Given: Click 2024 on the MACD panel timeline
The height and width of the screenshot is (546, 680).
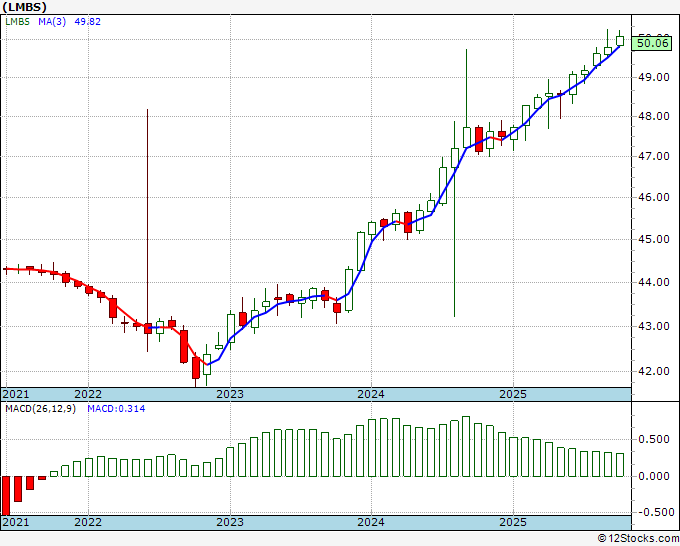Looking at the screenshot, I should click(371, 522).
